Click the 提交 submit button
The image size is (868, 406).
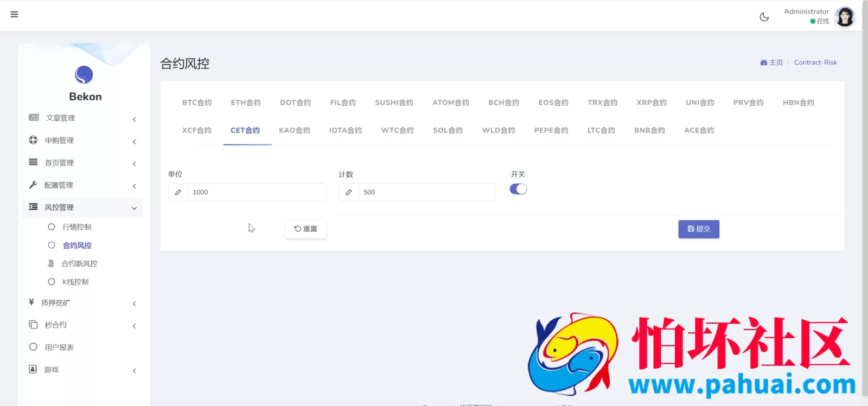click(x=699, y=229)
